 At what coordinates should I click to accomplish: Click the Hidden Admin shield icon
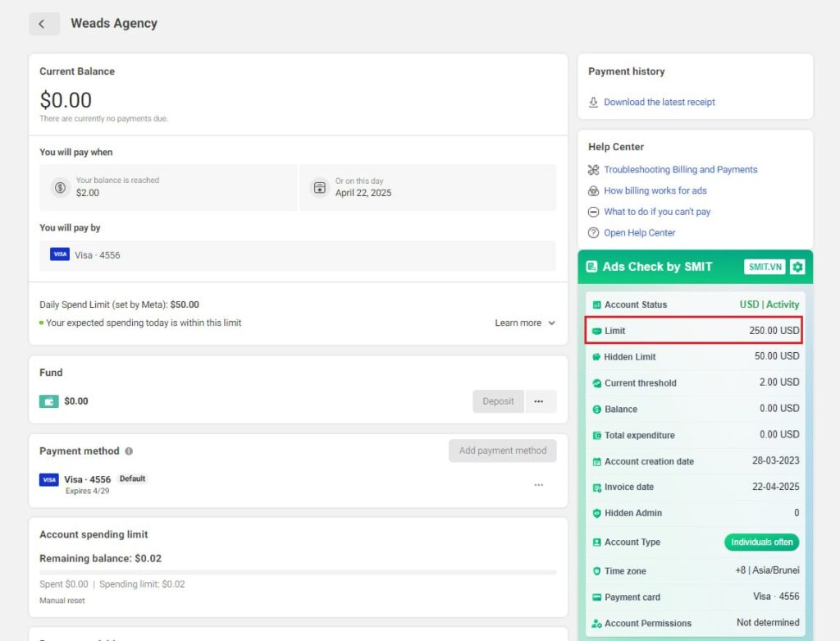click(x=597, y=514)
